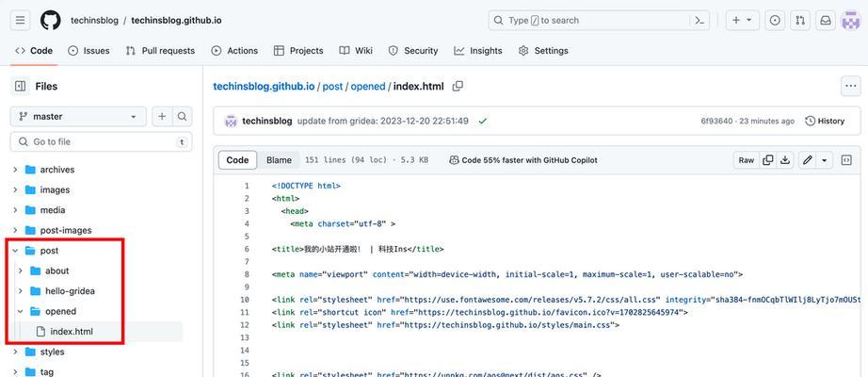868x377 pixels.
Task: Go to the opened breadcrumb folder
Action: pyautogui.click(x=368, y=87)
